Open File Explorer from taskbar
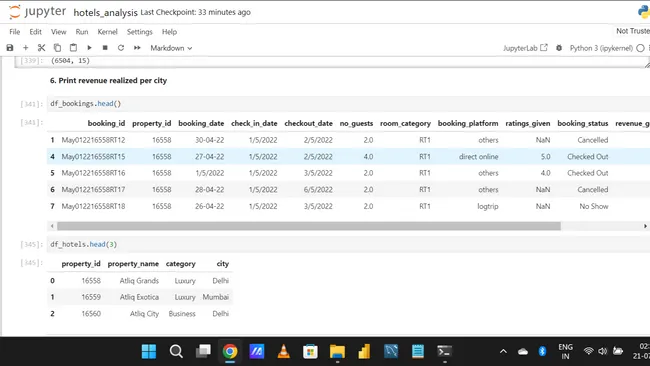The width and height of the screenshot is (650, 366). pos(337,351)
